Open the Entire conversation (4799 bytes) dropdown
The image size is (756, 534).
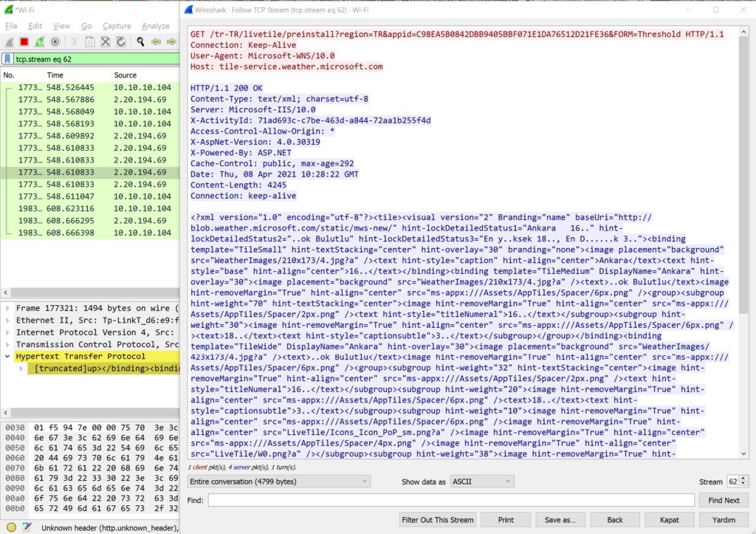(x=278, y=482)
